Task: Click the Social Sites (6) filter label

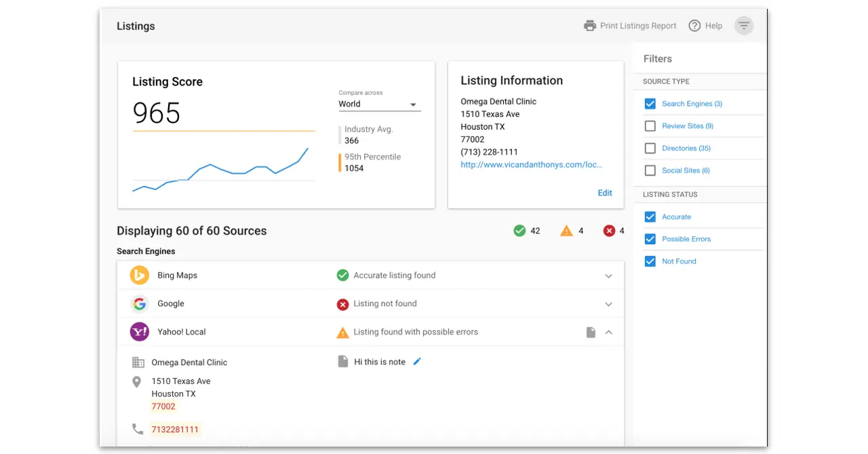Action: click(686, 170)
